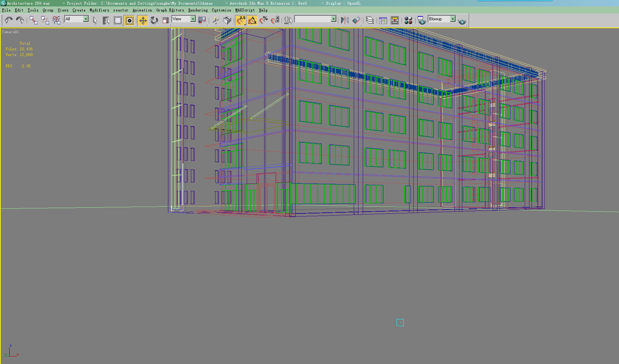Open the Curve Editor
Screen dimensions: 619x364
(383, 20)
